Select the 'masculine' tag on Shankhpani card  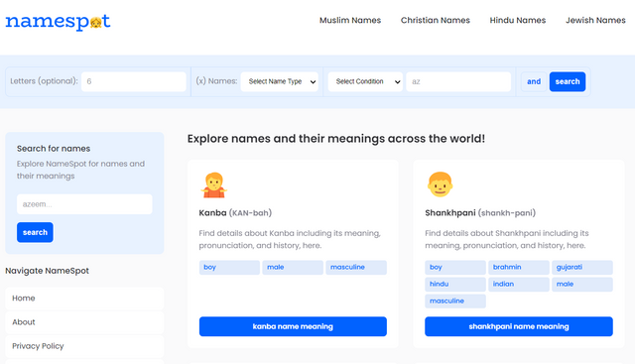coord(455,302)
